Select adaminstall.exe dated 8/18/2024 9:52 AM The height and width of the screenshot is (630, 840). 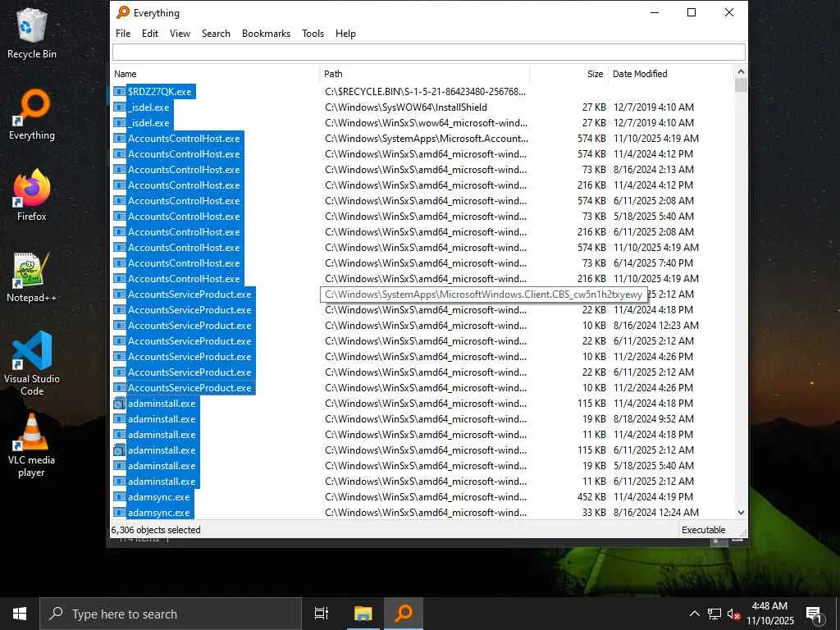tap(162, 419)
